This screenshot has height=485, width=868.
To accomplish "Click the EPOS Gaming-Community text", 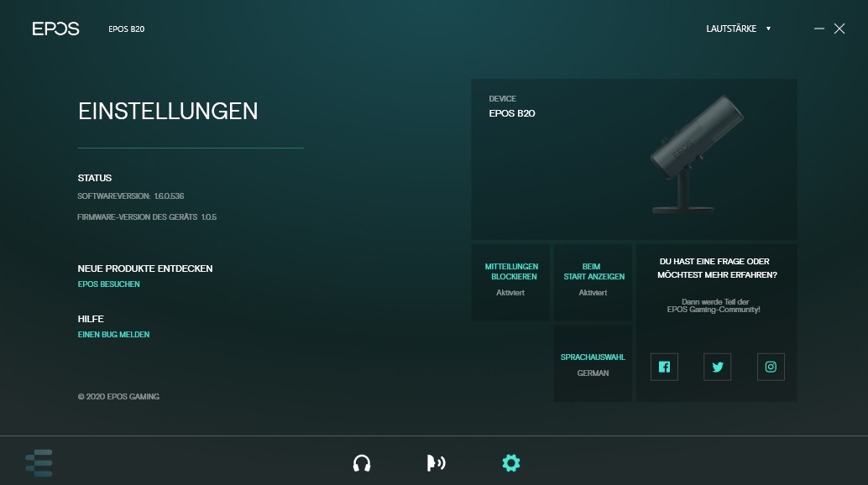I will click(x=714, y=310).
